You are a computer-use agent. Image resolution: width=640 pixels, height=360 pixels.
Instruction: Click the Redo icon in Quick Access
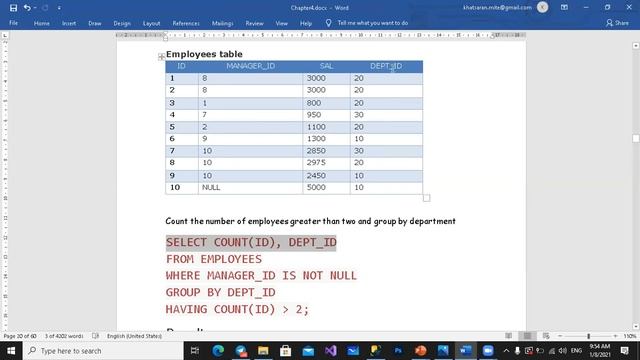point(45,8)
